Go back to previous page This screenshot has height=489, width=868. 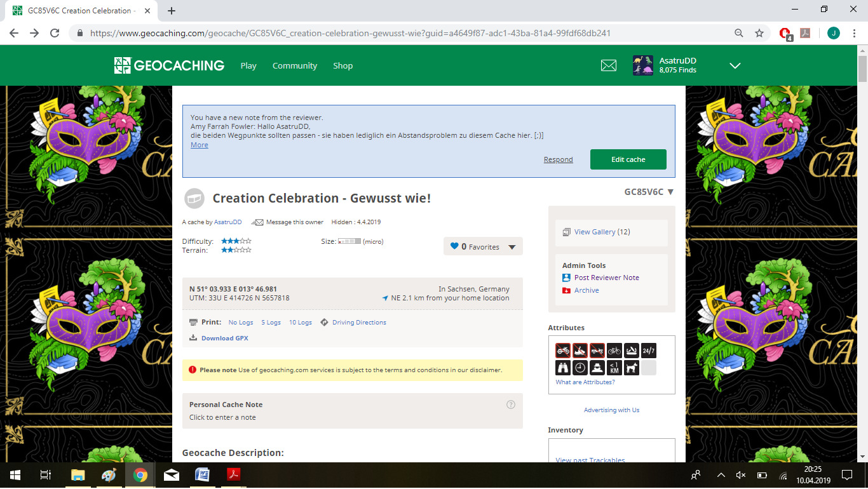(14, 33)
